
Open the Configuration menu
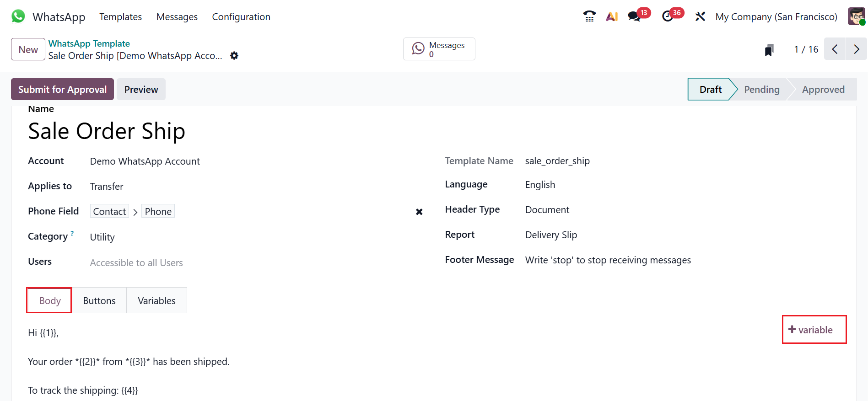tap(241, 17)
